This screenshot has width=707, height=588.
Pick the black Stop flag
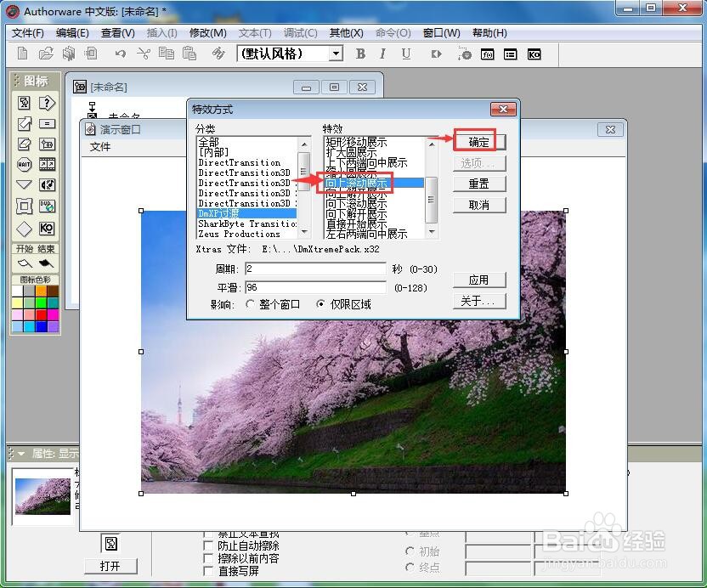[x=47, y=263]
